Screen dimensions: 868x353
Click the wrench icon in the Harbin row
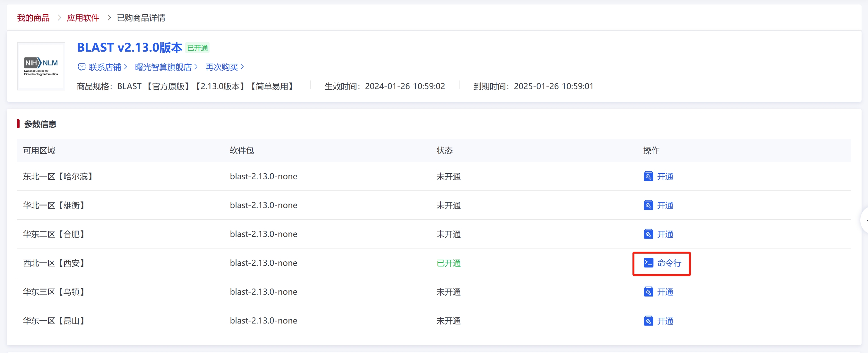coord(648,176)
